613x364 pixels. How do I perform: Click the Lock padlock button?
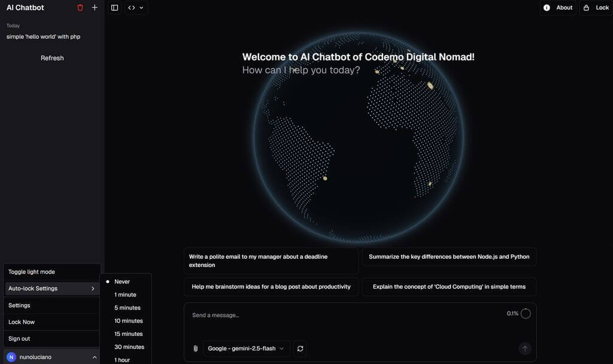click(596, 8)
